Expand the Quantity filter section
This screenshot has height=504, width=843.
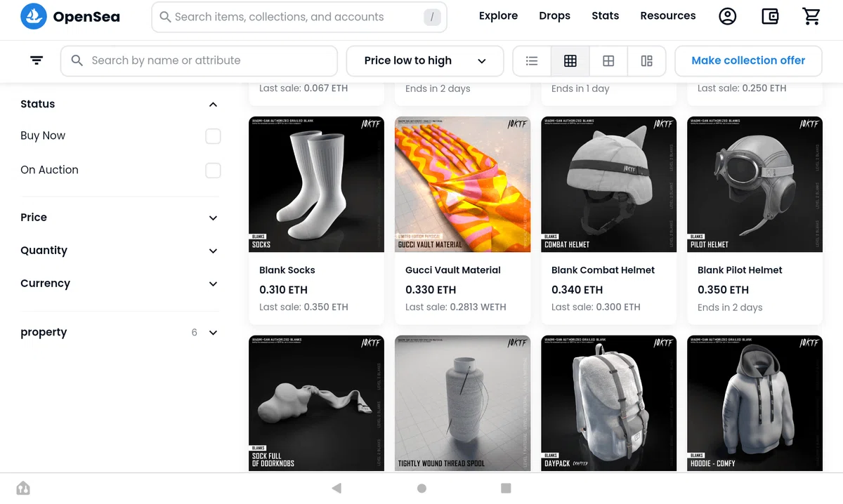214,251
